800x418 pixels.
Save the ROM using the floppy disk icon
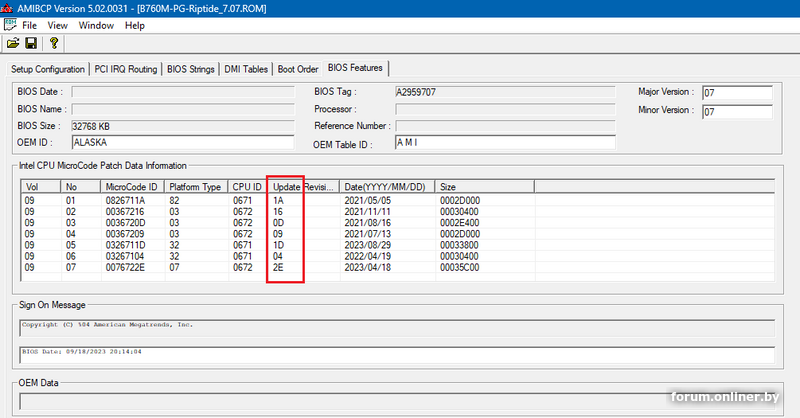click(31, 43)
